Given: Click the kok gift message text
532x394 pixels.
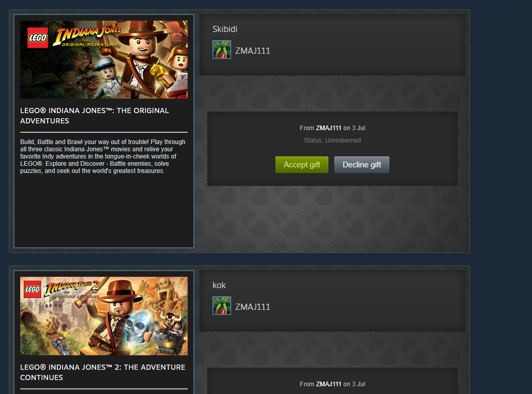Looking at the screenshot, I should pyautogui.click(x=219, y=285).
